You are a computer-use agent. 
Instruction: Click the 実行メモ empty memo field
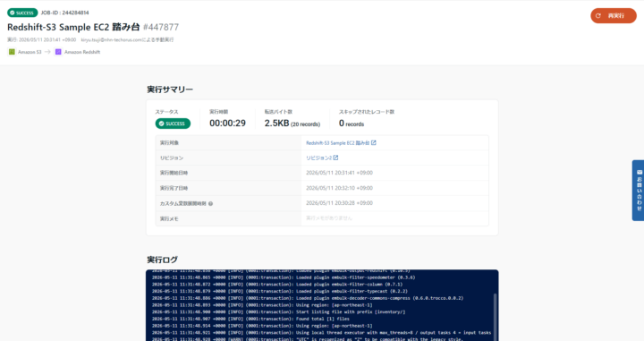click(394, 218)
